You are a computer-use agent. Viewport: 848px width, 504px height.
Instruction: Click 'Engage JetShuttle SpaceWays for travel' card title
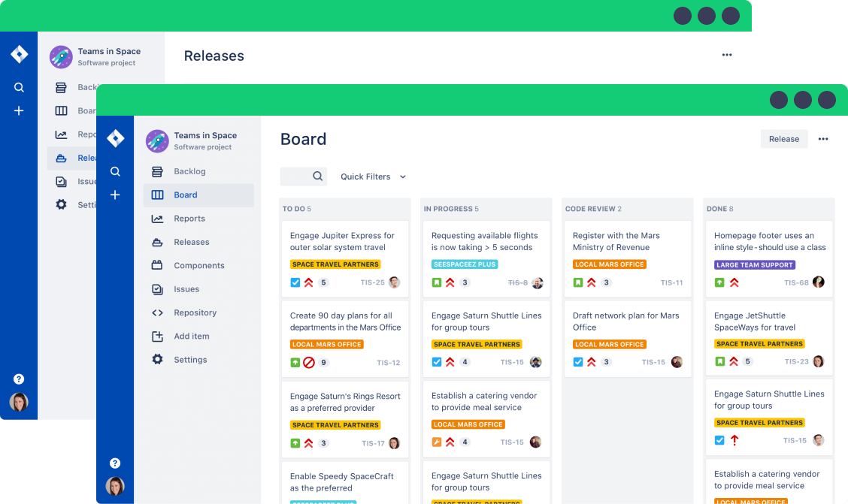755,321
